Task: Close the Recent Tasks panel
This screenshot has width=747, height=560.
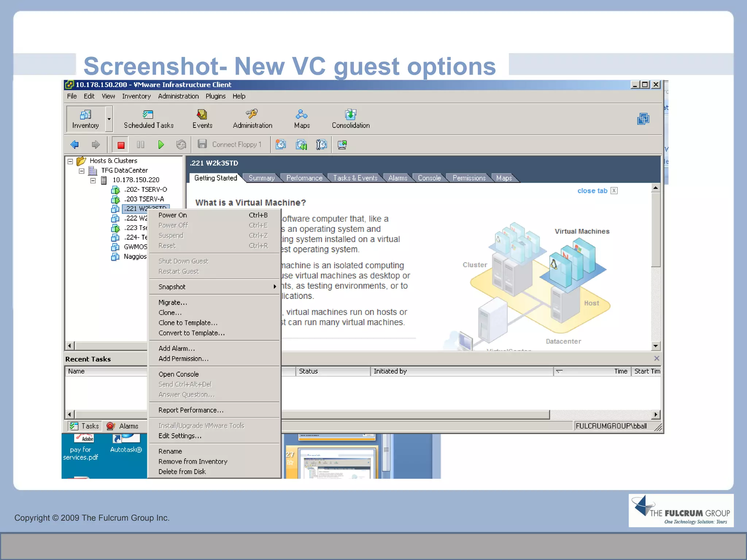Action: tap(657, 358)
